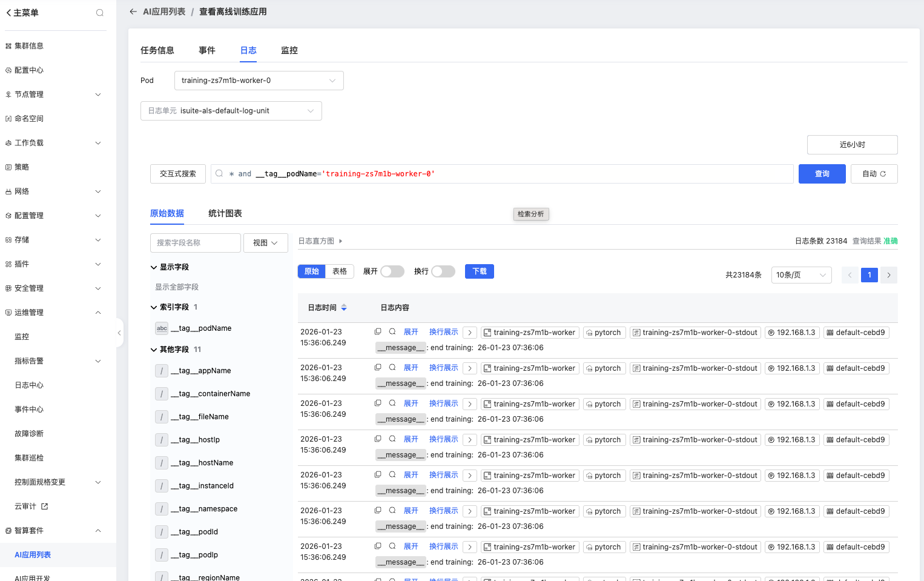Click the 下载 button
This screenshot has height=581, width=924.
(479, 271)
